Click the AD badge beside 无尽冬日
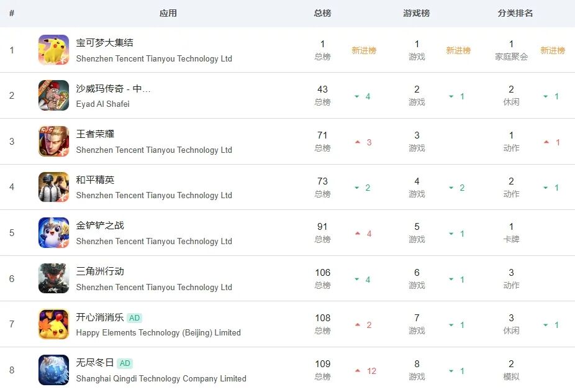This screenshot has height=392, width=575. [125, 363]
